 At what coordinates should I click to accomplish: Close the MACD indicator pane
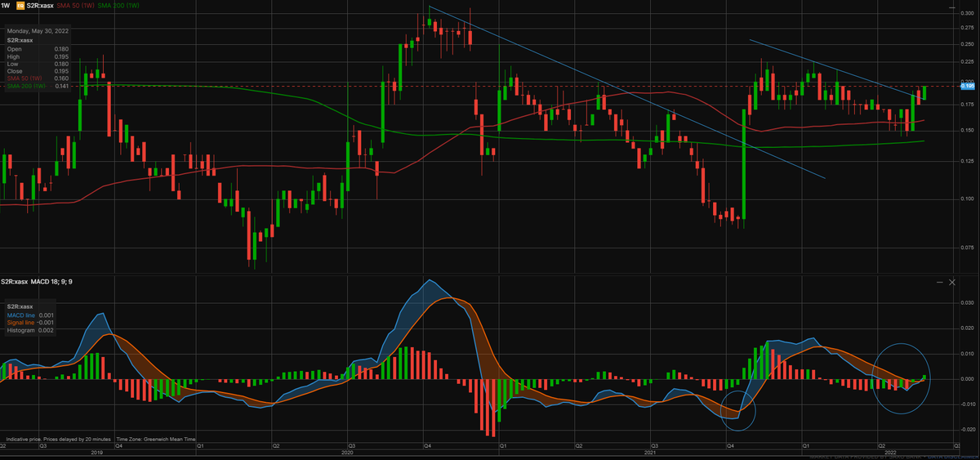tap(951, 282)
